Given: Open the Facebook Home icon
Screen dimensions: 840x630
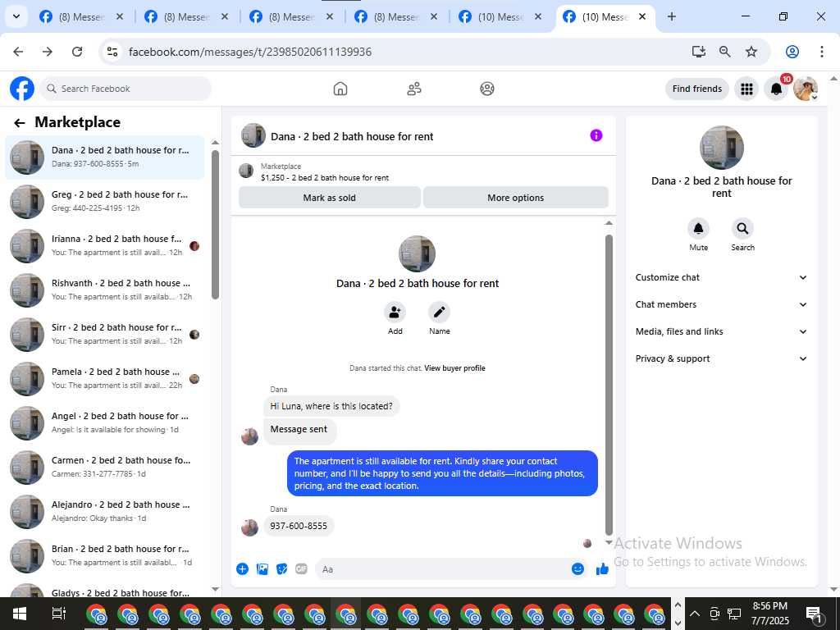Looking at the screenshot, I should click(340, 89).
